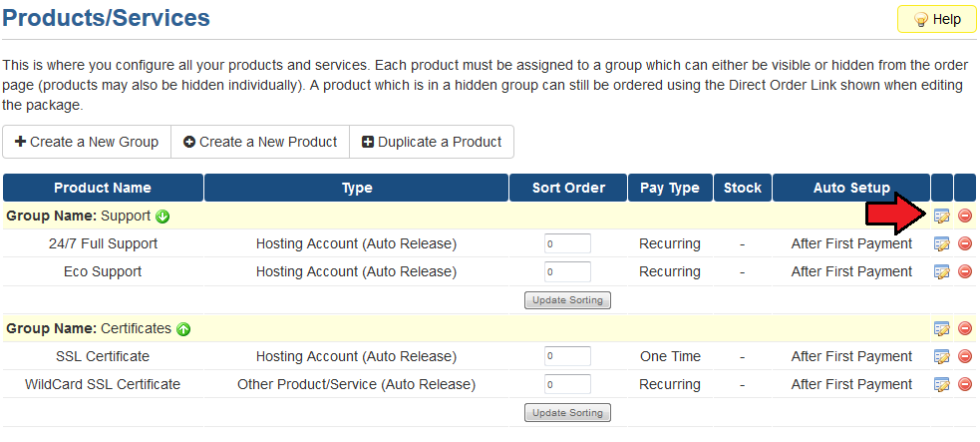Image resolution: width=980 pixels, height=442 pixels.
Task: Click the Group Name: Certificates label
Action: (88, 329)
